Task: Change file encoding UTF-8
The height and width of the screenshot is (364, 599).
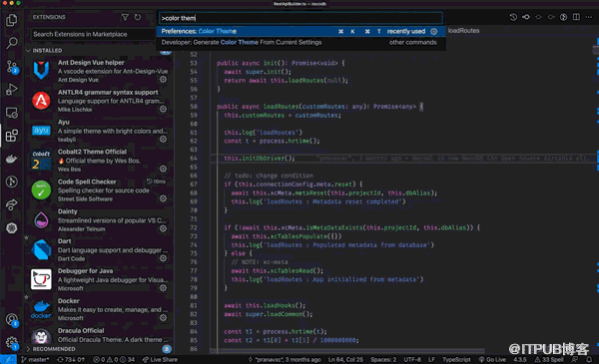Action: [412, 359]
